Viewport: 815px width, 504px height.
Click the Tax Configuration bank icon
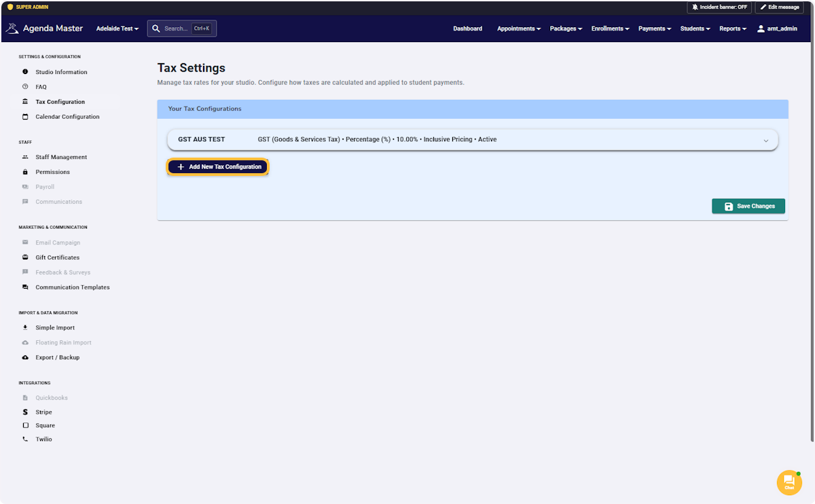coord(25,102)
